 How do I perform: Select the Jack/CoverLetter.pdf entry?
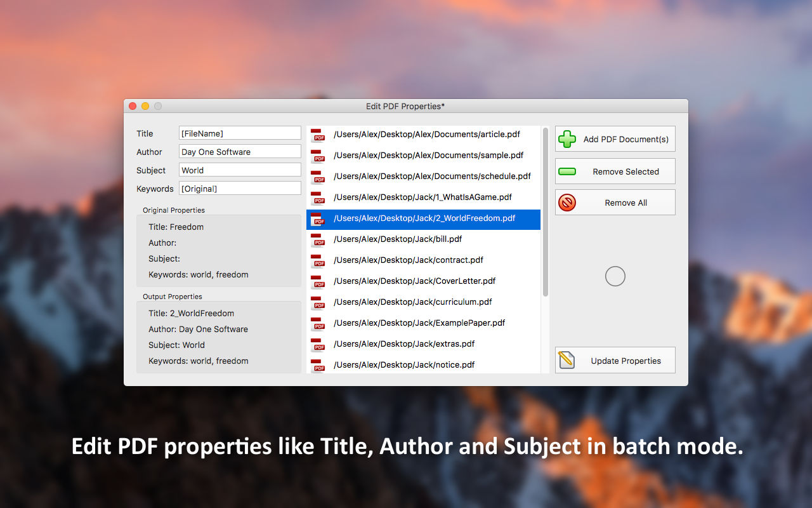423,281
